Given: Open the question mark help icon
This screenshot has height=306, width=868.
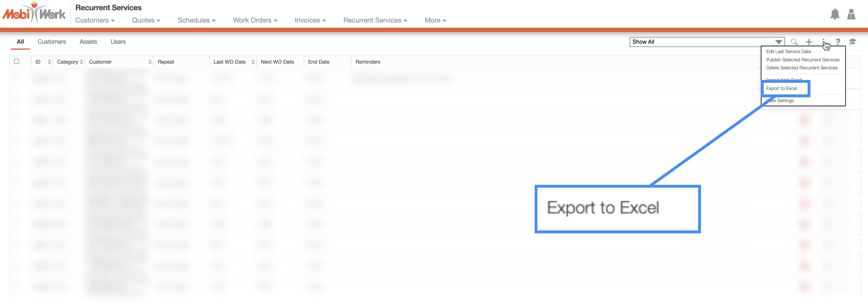Looking at the screenshot, I should (x=838, y=42).
